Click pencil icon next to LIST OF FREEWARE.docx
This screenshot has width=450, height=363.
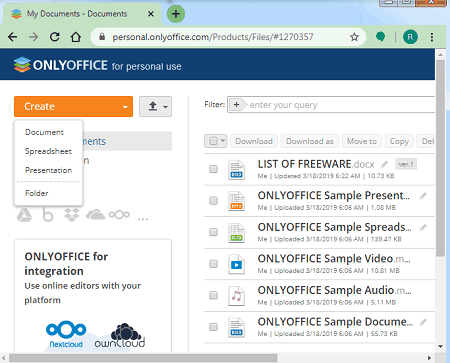(x=384, y=164)
